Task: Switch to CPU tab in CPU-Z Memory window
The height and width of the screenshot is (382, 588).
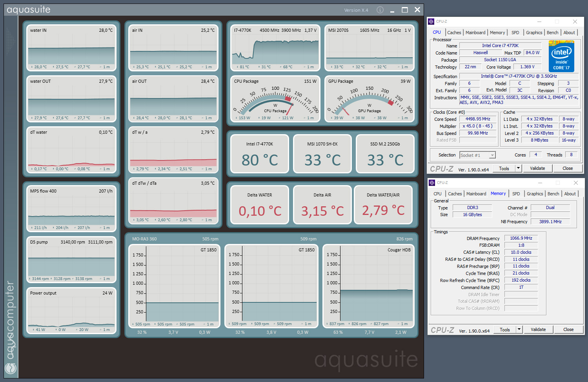Action: (437, 194)
